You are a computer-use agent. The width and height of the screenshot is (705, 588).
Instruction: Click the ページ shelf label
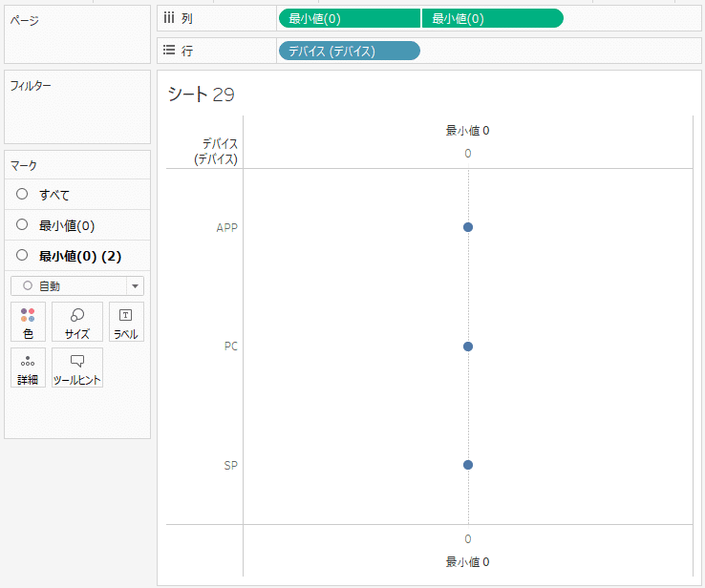[24, 20]
